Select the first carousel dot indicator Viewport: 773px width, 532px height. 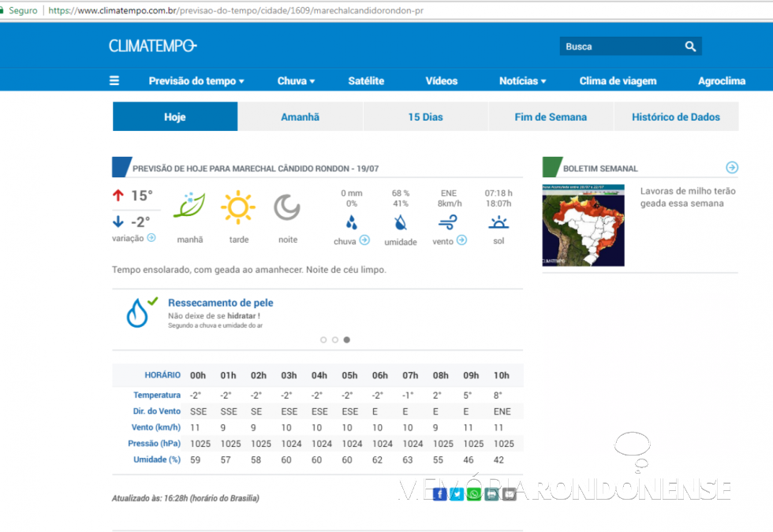323,340
